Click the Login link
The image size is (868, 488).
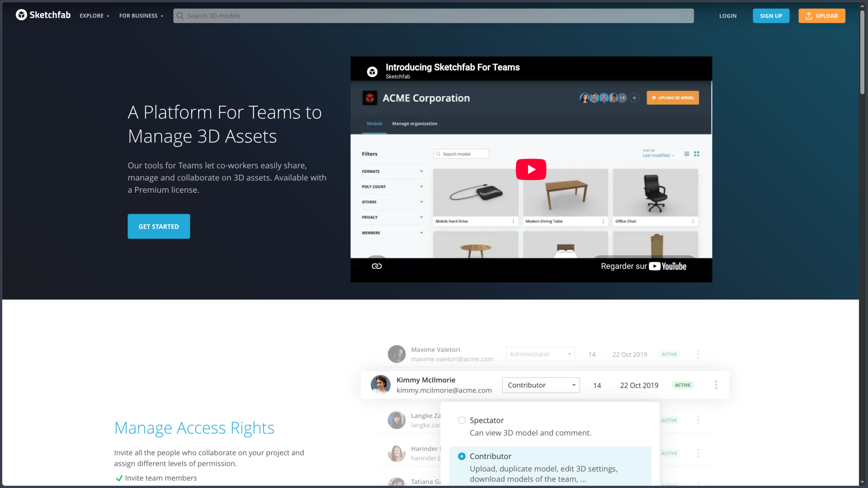coord(728,16)
